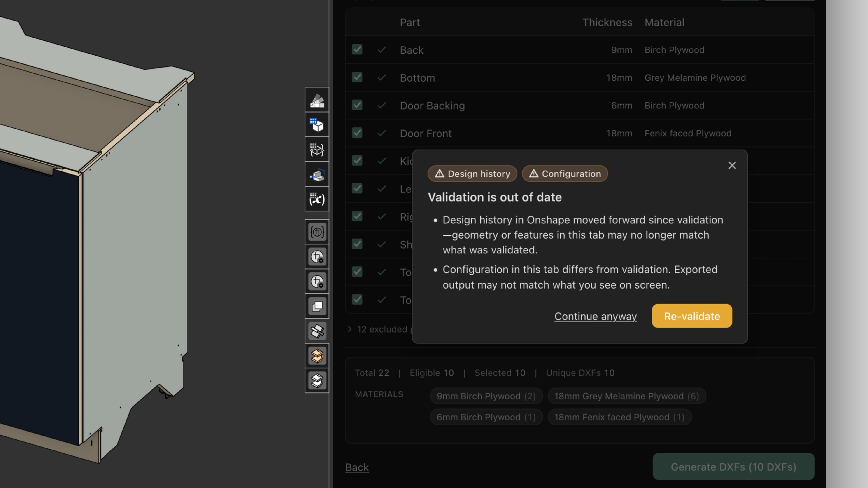This screenshot has height=488, width=868.
Task: Click the 6mm thickness value
Action: point(621,106)
